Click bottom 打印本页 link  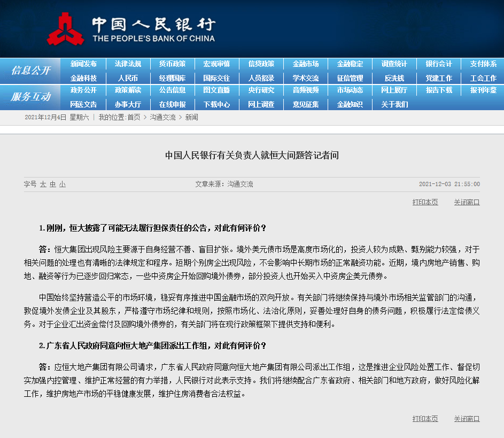tap(425, 419)
